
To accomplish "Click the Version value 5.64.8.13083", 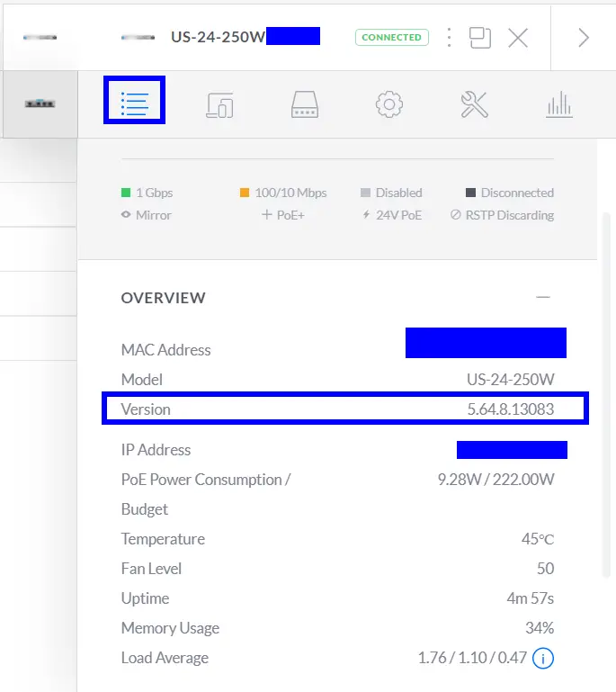I will (510, 409).
